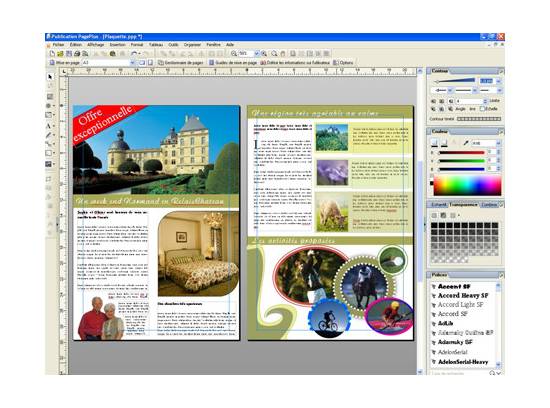Viewport: 550px width, 408px height.
Task: Click the Undo arrow icon
Action: pos(134,54)
